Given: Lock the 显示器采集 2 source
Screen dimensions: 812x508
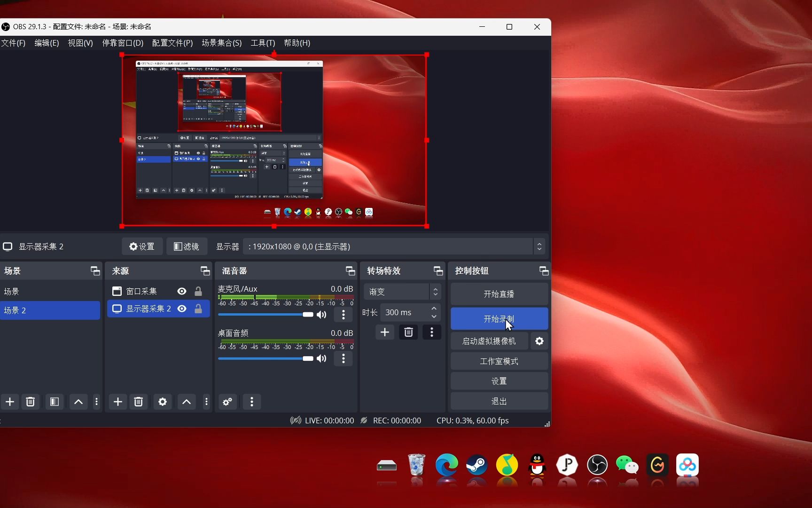Looking at the screenshot, I should click(198, 309).
